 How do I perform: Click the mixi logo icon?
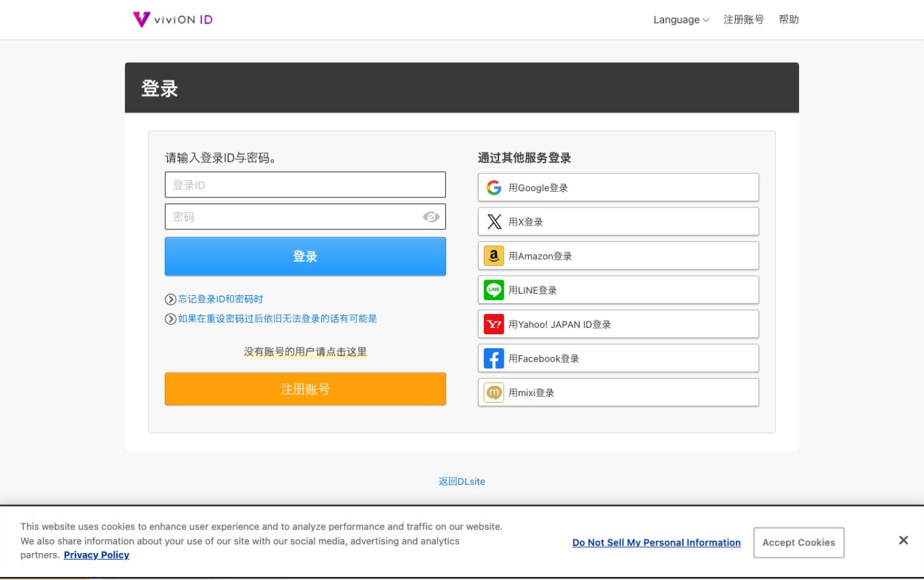(x=494, y=392)
